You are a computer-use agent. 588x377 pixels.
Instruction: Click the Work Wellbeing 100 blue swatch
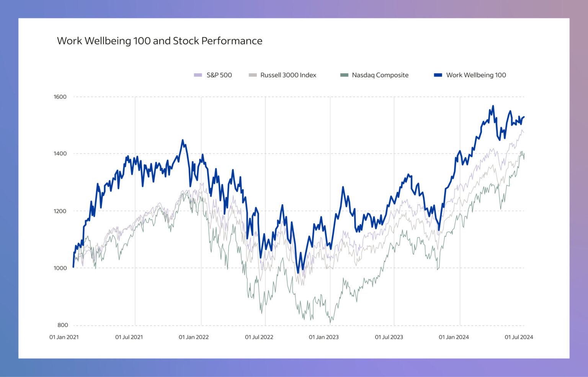[438, 75]
